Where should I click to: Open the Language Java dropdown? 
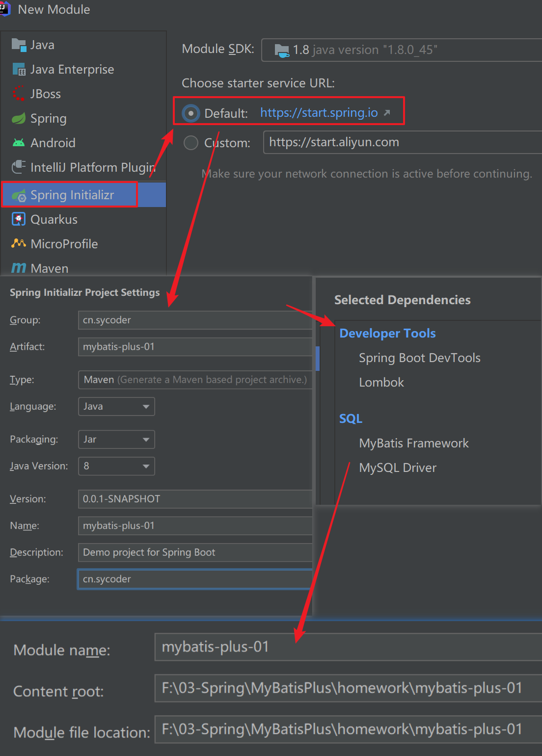coord(116,406)
